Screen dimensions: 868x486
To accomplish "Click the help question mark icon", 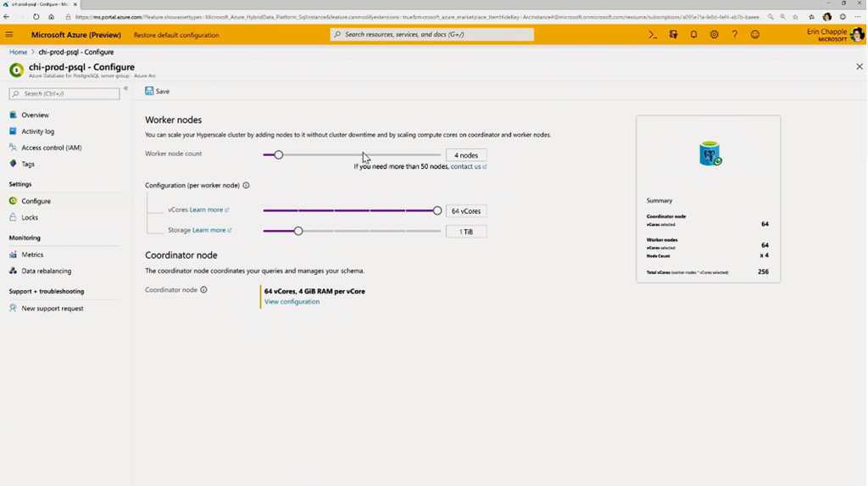I will click(734, 35).
